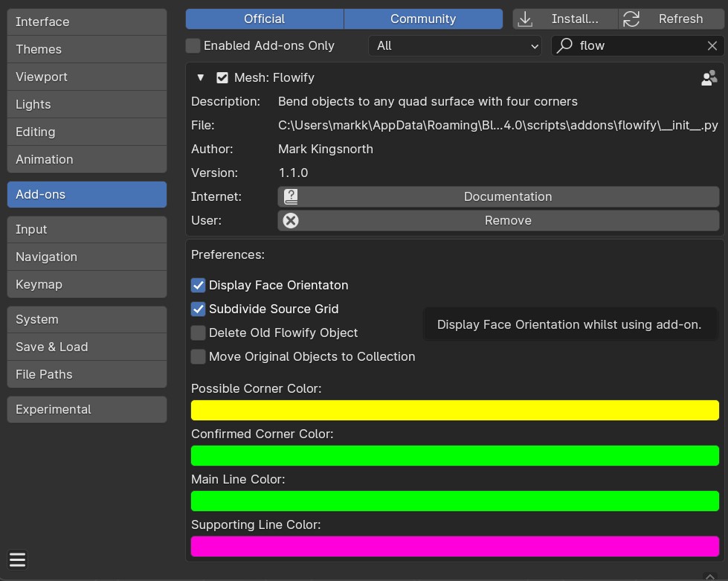Screen dimensions: 728x581
Task: Open the System preferences section
Action: pos(87,320)
